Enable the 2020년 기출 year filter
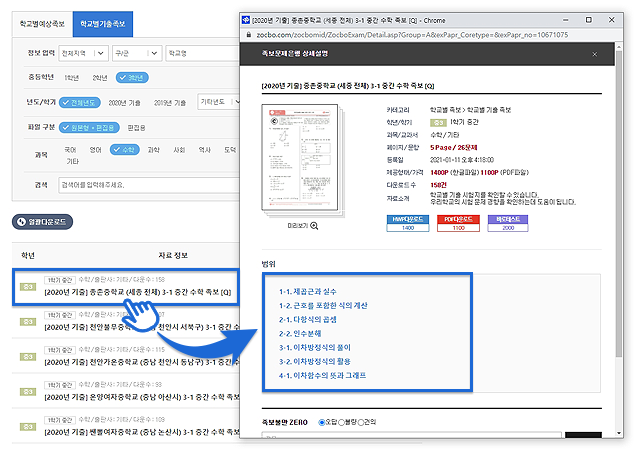 pos(118,102)
